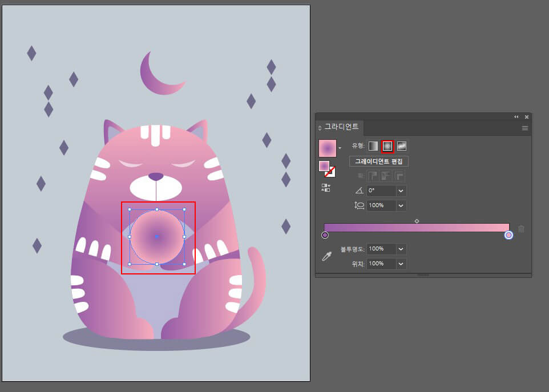Select the radial gradient type icon
549x392 pixels.
[387, 146]
